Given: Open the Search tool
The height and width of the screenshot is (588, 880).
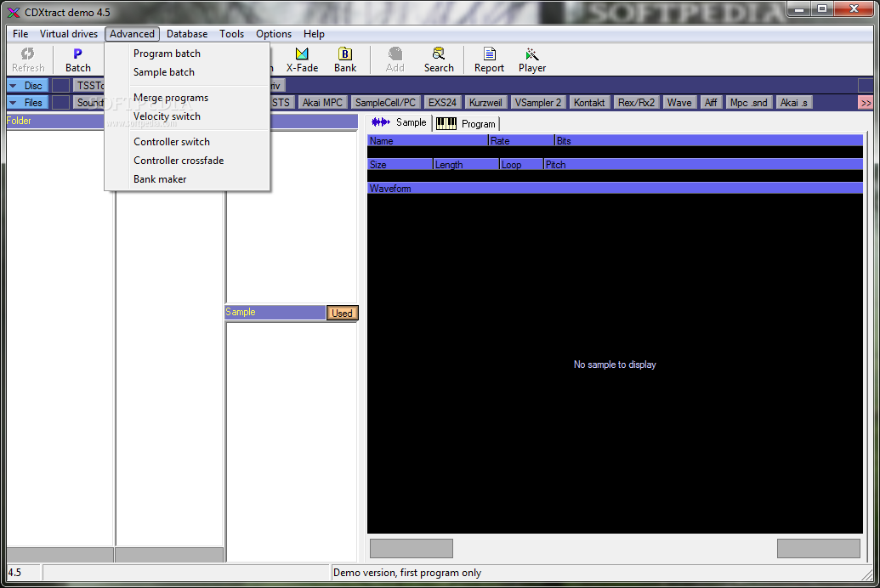Looking at the screenshot, I should point(439,60).
